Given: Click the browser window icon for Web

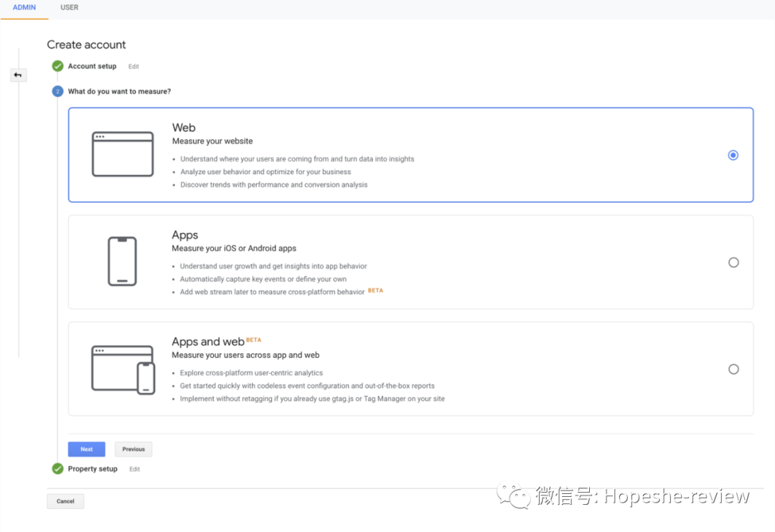Looking at the screenshot, I should point(122,153).
